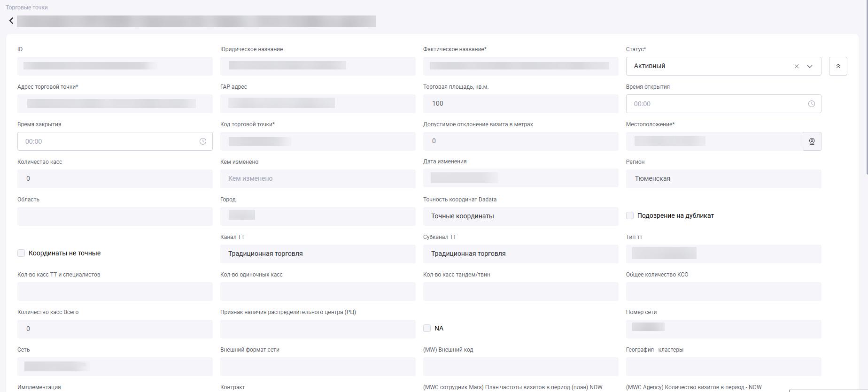
Task: Click Регион field showing Тюменская
Action: click(x=723, y=179)
